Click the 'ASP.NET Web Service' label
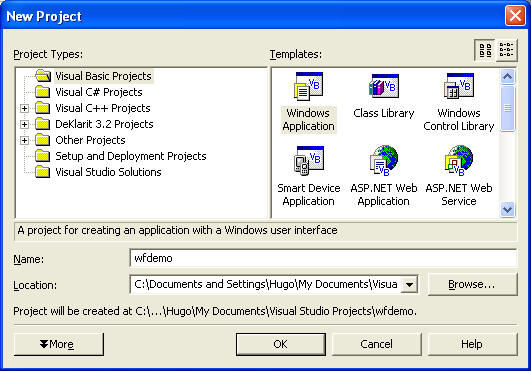Image resolution: width=531 pixels, height=371 pixels. pos(459,195)
